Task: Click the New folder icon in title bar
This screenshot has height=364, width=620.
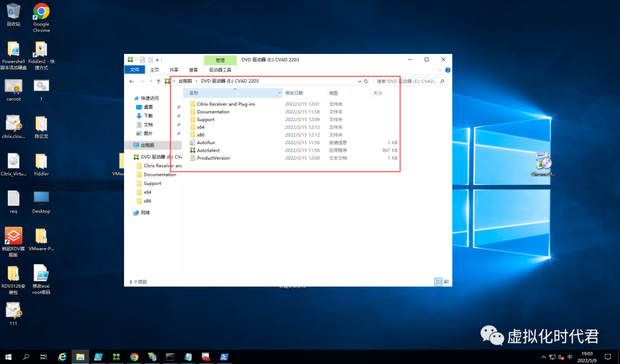Action: pyautogui.click(x=150, y=60)
